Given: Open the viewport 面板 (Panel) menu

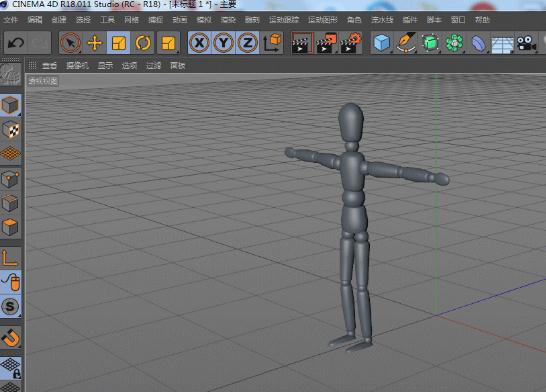Looking at the screenshot, I should pyautogui.click(x=178, y=65).
